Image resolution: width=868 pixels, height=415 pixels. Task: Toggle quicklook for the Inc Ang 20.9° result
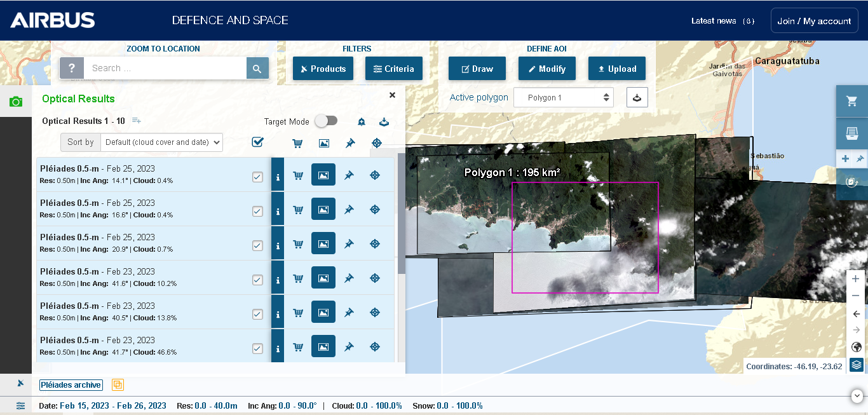[x=323, y=243]
